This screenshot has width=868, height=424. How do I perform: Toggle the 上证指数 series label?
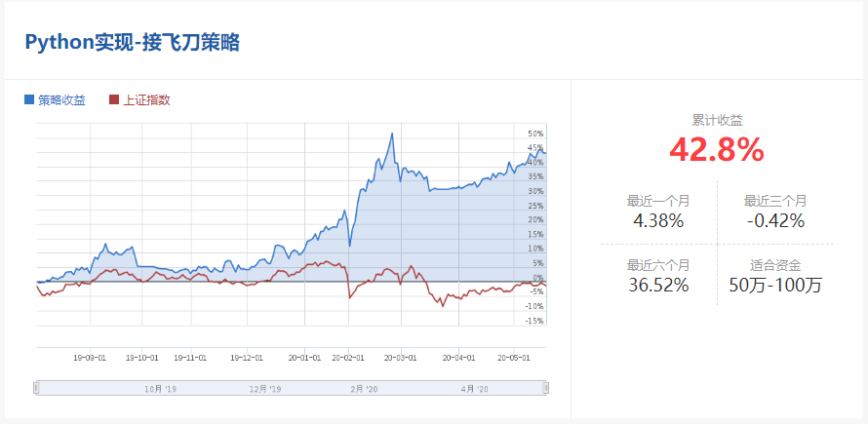(x=146, y=99)
